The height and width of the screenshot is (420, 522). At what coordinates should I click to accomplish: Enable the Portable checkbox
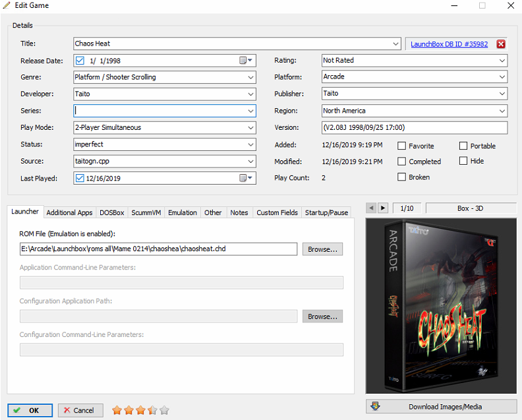pos(463,146)
